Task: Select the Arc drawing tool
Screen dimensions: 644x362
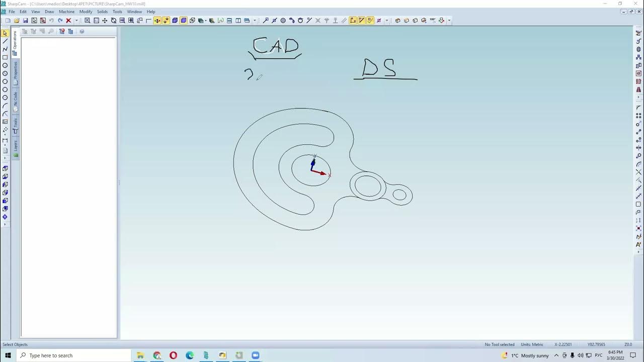Action: pos(5,106)
